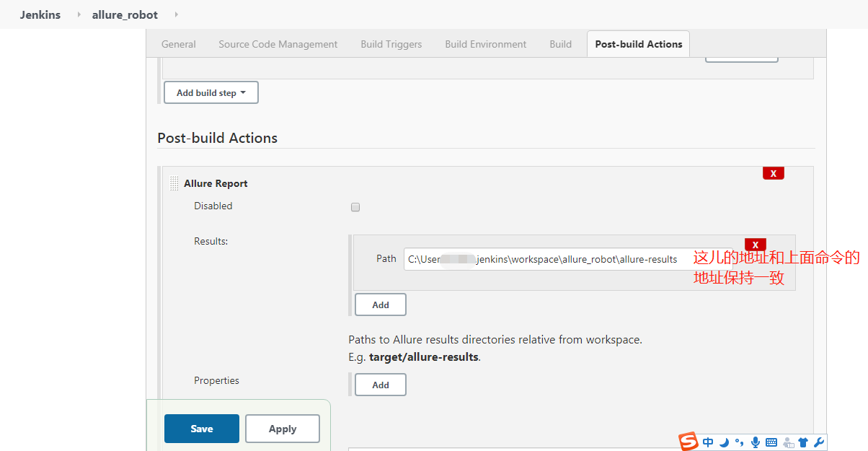Image resolution: width=868 pixels, height=451 pixels.
Task: Click the Apply button
Action: pos(282,428)
